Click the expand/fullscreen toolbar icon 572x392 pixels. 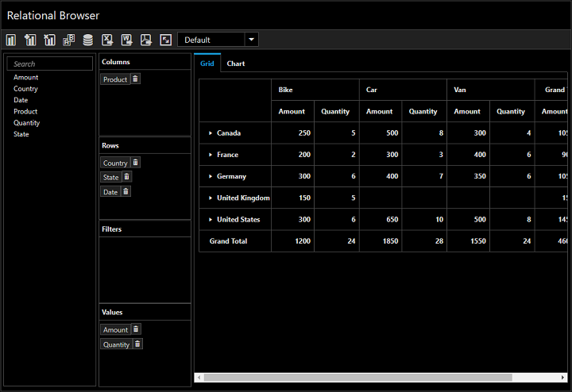pyautogui.click(x=165, y=40)
